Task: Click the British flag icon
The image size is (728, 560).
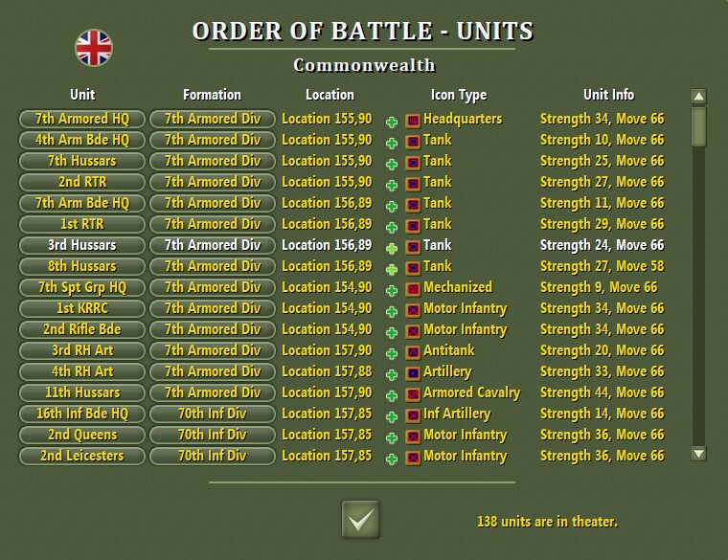Action: coord(94,47)
